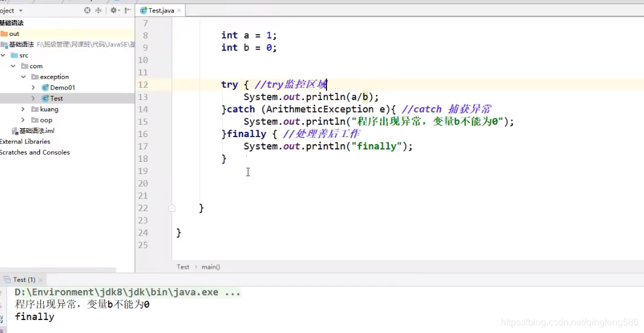The image size is (644, 333).
Task: Expand the kuang package arrow
Action: click(x=24, y=109)
